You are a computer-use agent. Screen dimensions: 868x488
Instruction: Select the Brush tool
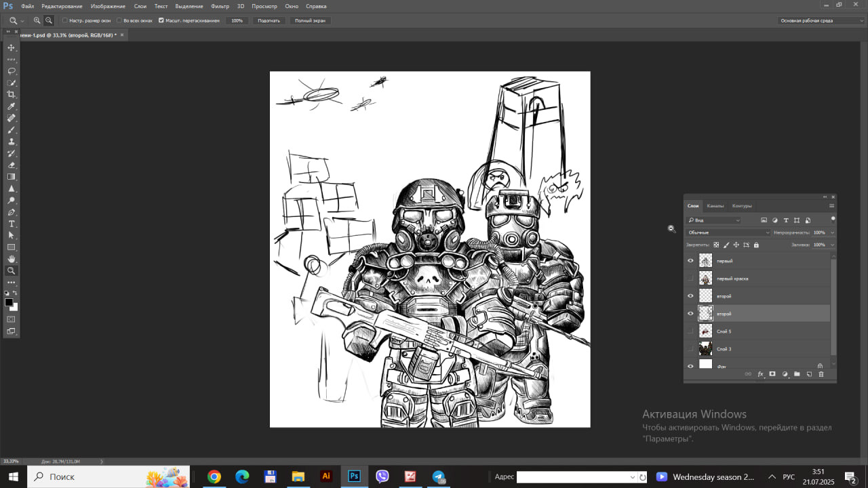click(x=11, y=129)
